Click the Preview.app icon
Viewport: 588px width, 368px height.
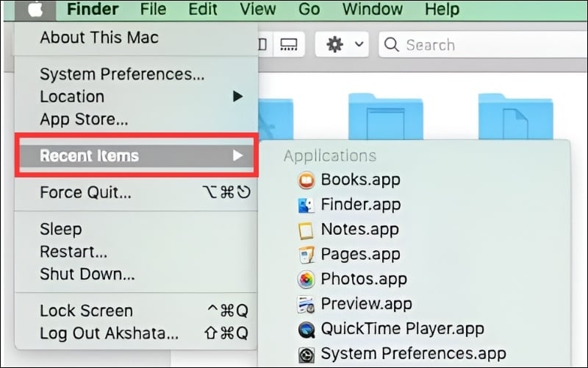pos(306,304)
